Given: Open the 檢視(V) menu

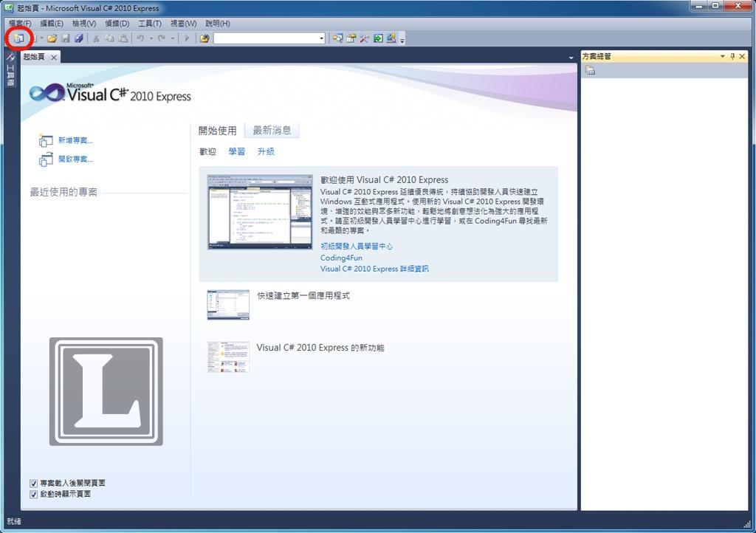Looking at the screenshot, I should coord(84,23).
